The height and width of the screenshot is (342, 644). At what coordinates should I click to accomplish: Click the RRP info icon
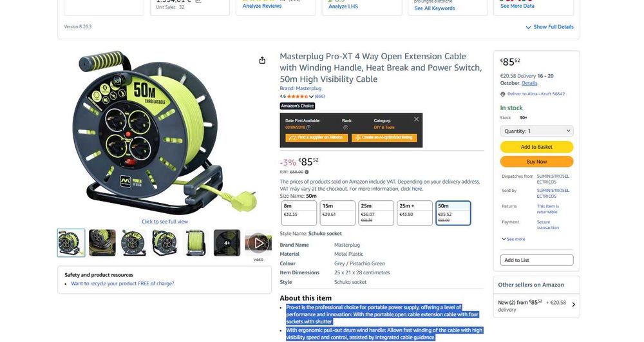click(x=307, y=172)
